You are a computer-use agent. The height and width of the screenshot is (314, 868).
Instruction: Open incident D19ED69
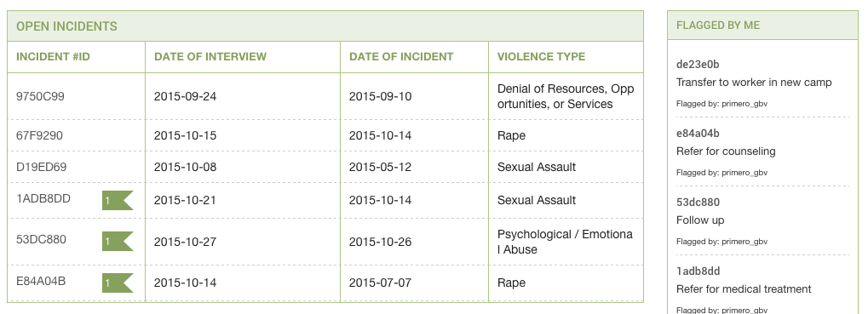coord(41,167)
